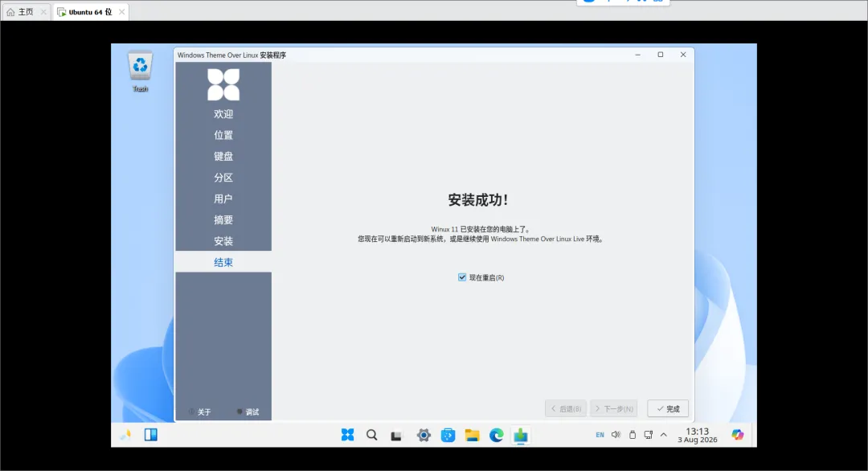Click the 完成 button to finish

[x=668, y=408]
